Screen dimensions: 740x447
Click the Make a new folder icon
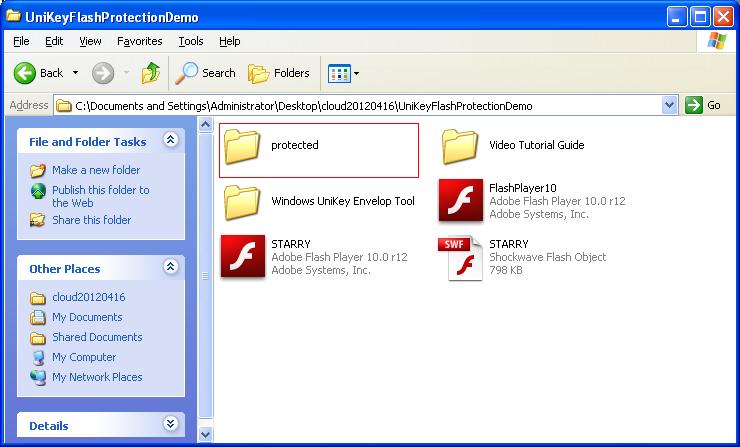point(38,170)
